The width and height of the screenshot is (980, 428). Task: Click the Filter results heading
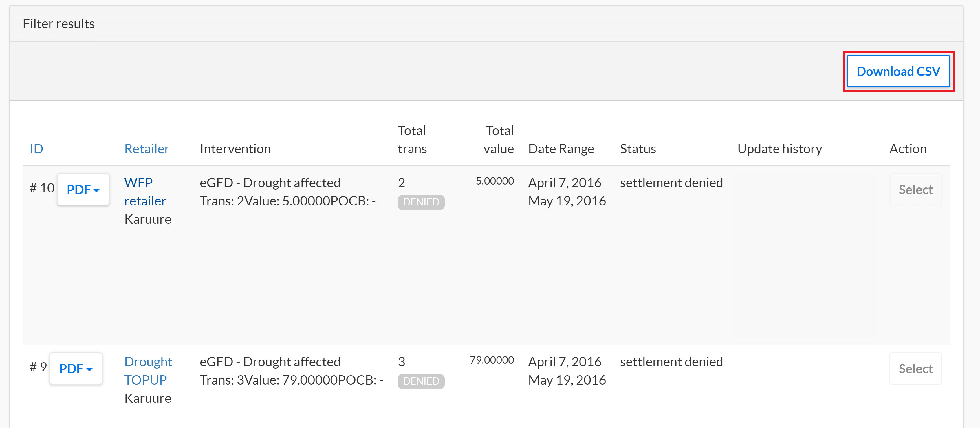tap(58, 23)
